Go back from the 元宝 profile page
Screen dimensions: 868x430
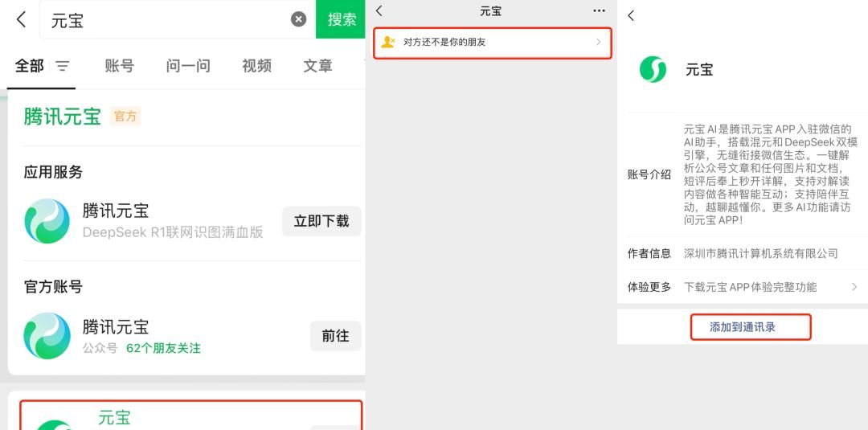coord(631,15)
